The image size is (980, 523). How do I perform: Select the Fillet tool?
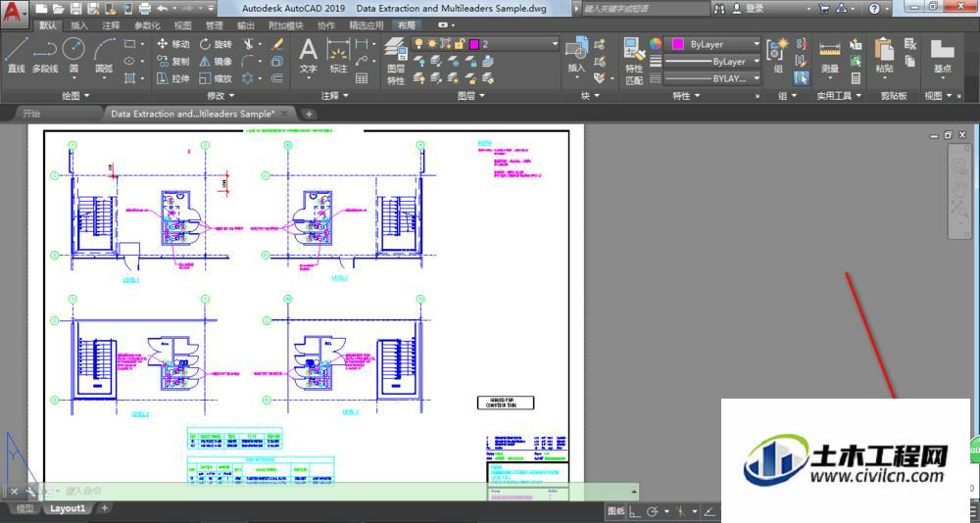click(x=248, y=62)
